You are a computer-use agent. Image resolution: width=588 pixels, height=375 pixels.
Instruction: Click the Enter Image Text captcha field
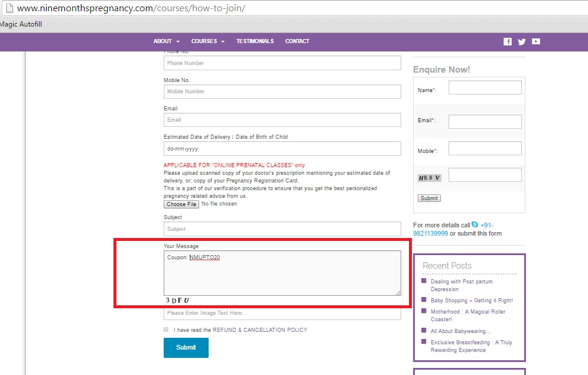(282, 313)
